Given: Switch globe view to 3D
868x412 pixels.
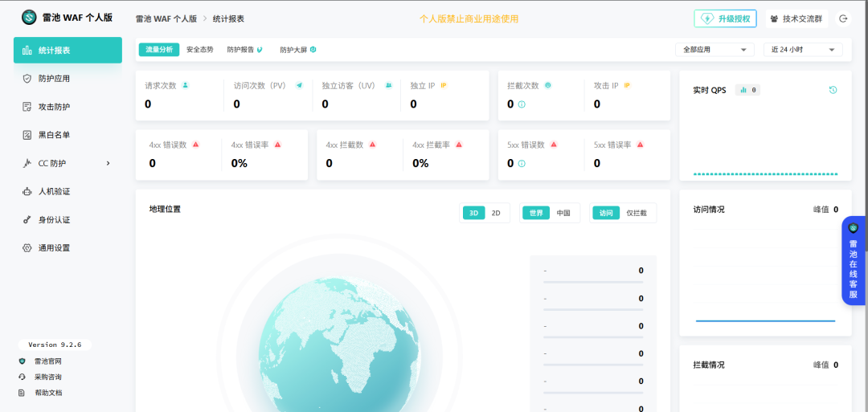Looking at the screenshot, I should [474, 213].
